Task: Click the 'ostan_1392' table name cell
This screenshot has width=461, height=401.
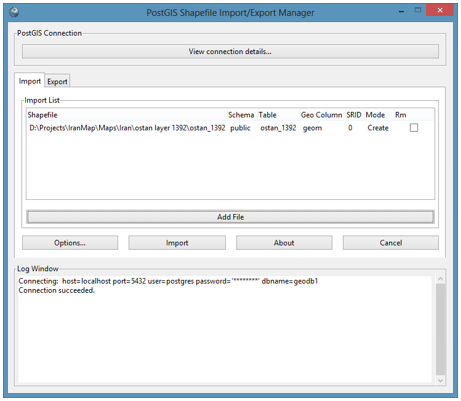Action: click(x=278, y=128)
